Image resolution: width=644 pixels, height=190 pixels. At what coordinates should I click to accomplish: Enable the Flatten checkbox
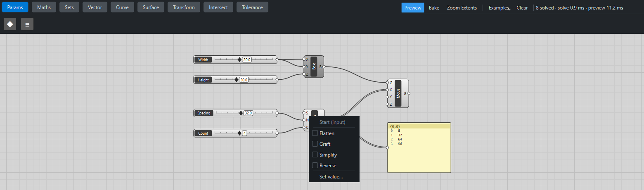coord(315,133)
